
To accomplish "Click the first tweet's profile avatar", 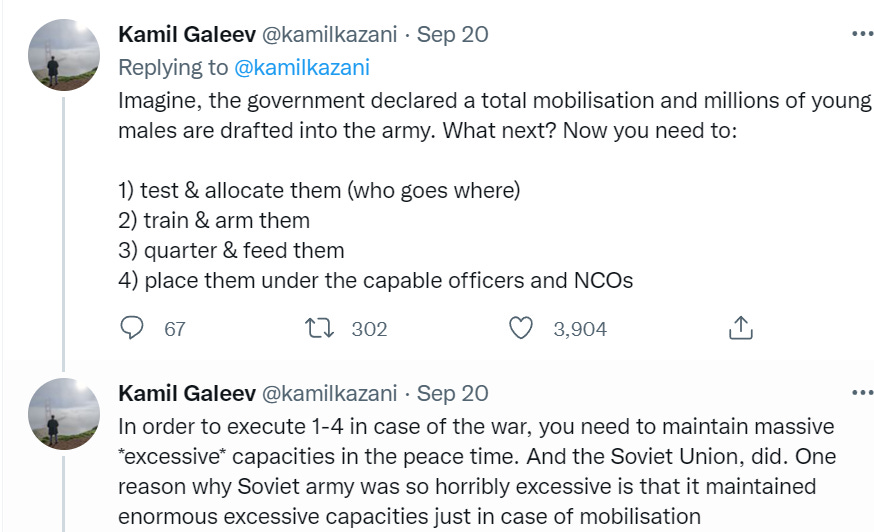I will [64, 55].
